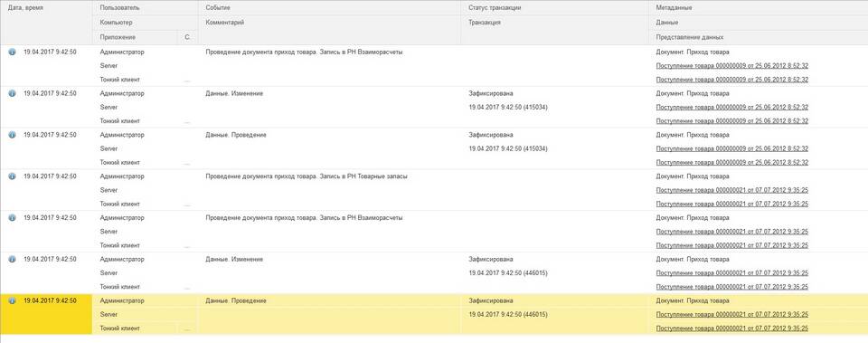Screen dimensions: 868x343
Task: Select the event text mentioning РН Товарные запасы
Action: coord(307,176)
